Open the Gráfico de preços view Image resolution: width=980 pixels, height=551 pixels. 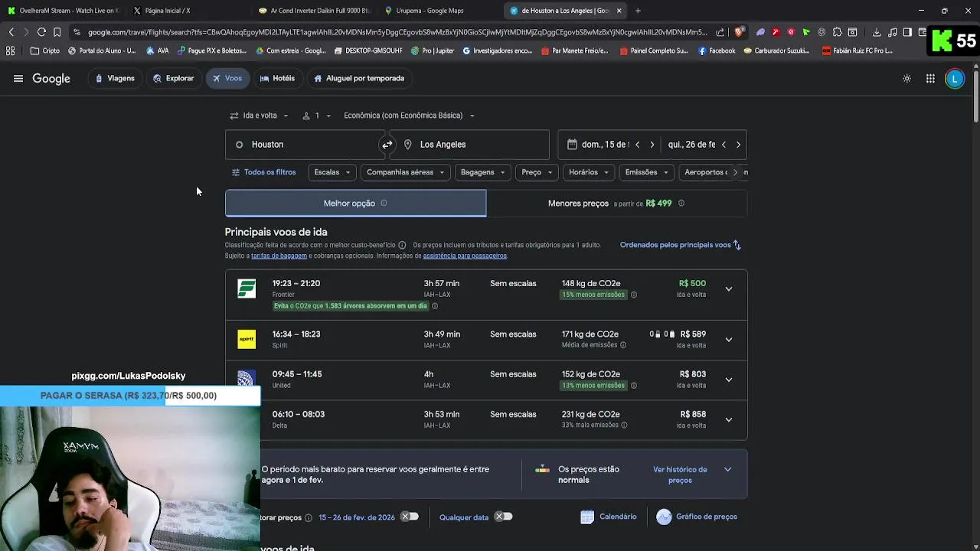[697, 517]
